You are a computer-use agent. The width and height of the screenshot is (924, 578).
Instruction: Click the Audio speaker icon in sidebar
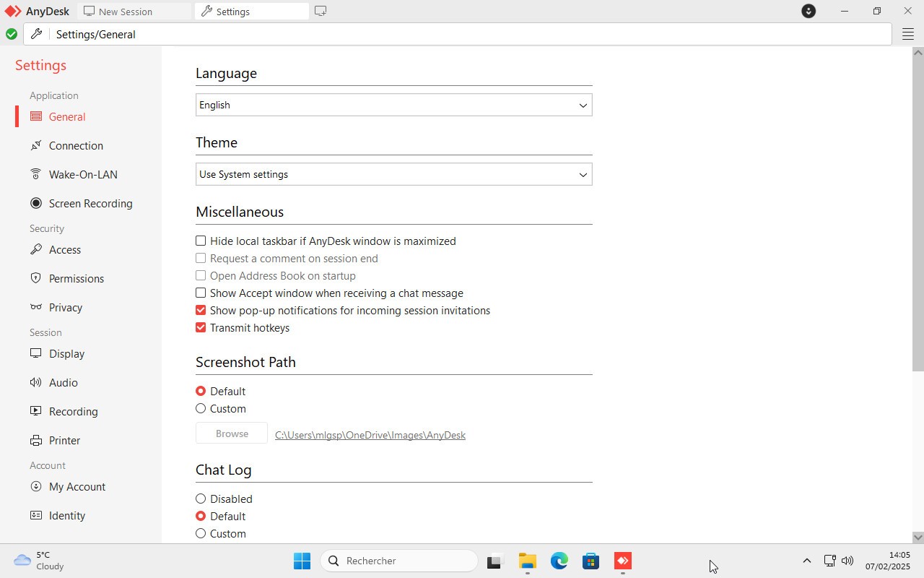pos(36,382)
